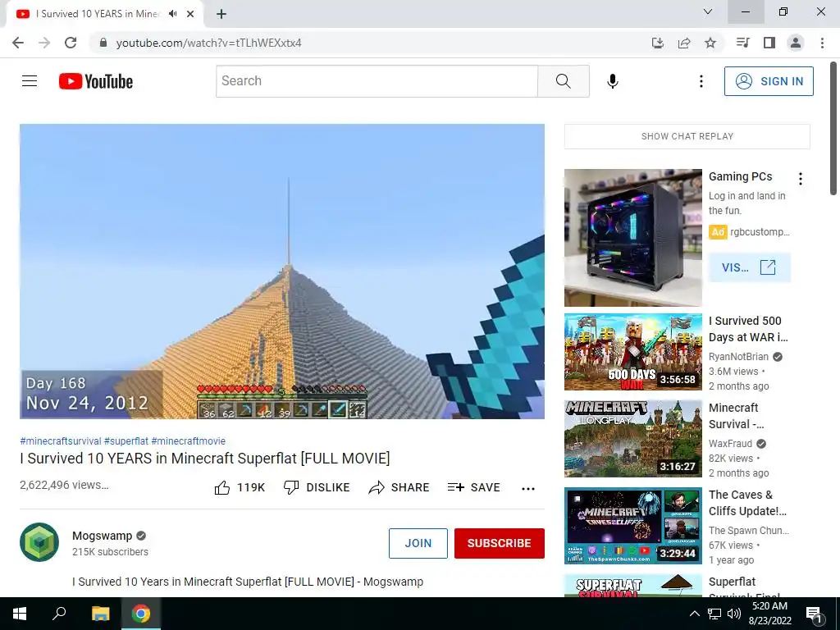Click the JOIN membership button
Viewport: 840px width, 630px height.
coord(418,543)
